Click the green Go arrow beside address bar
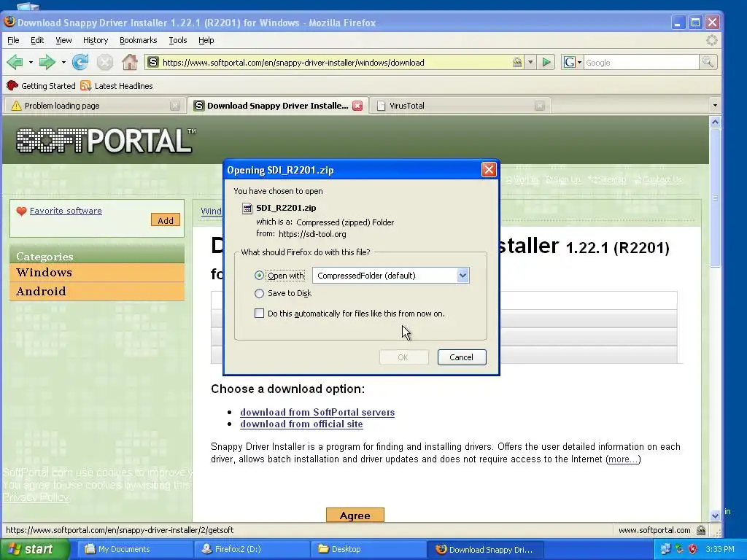The image size is (747, 560). pos(546,63)
